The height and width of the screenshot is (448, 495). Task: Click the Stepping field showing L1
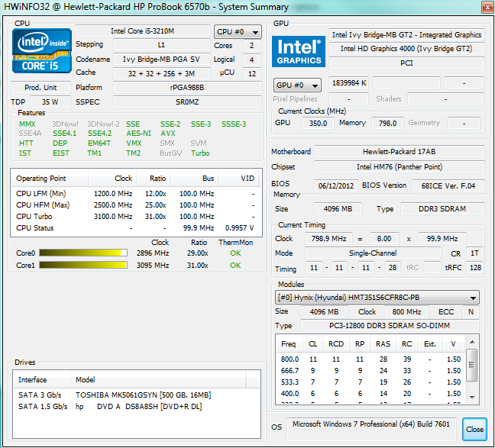click(162, 45)
